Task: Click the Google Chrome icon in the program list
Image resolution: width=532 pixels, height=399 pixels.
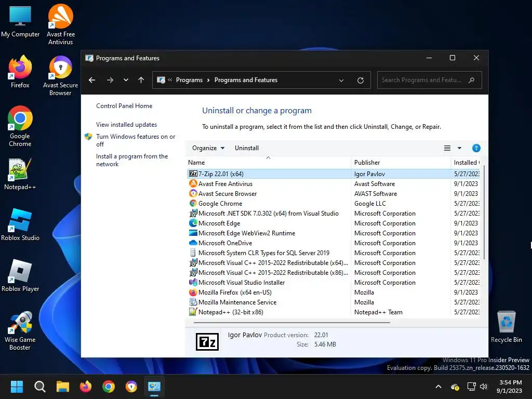Action: click(193, 203)
